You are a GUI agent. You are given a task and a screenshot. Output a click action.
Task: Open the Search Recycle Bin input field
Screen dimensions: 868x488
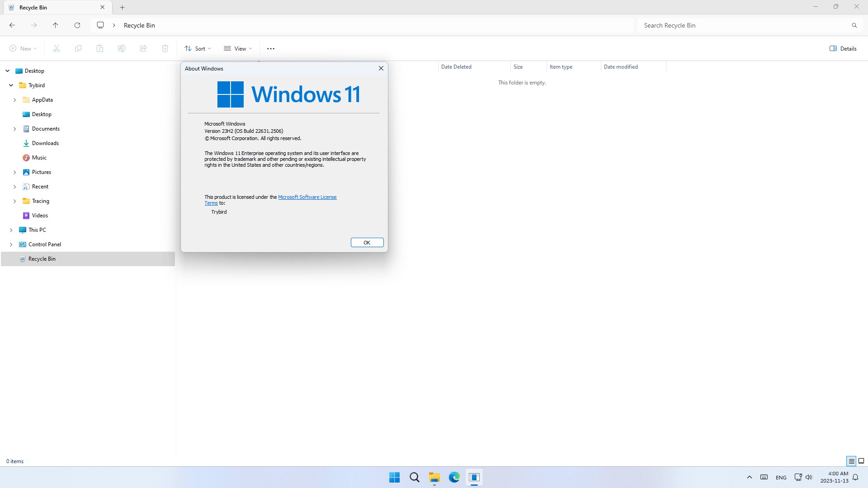click(x=746, y=25)
